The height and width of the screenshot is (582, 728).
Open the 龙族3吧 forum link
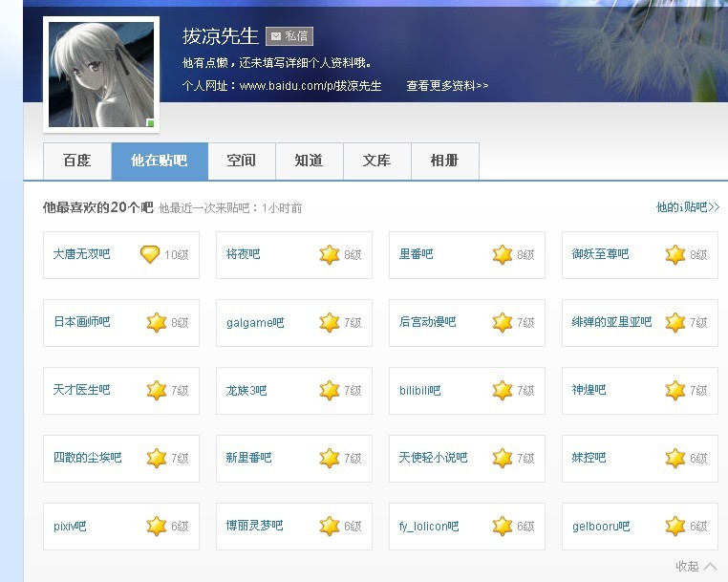(246, 390)
